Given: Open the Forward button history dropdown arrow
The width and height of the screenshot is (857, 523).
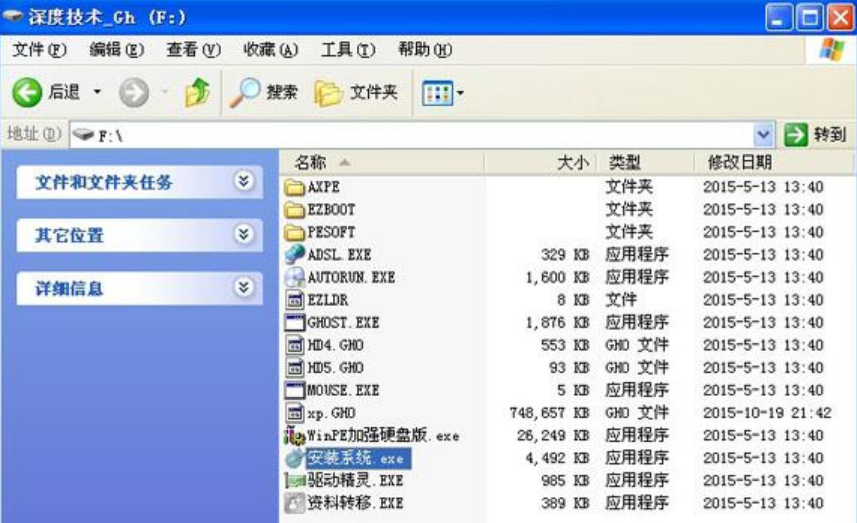Looking at the screenshot, I should tap(165, 91).
